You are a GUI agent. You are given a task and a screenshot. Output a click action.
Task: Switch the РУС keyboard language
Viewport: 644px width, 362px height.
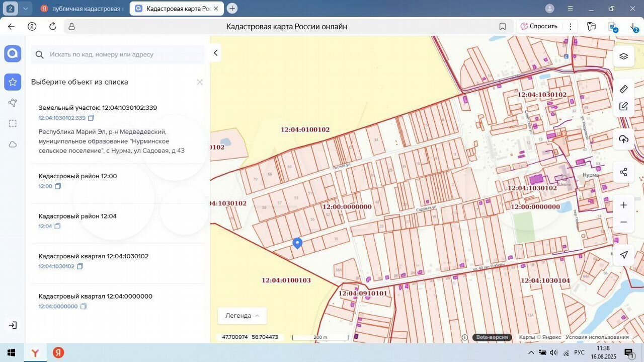(579, 352)
